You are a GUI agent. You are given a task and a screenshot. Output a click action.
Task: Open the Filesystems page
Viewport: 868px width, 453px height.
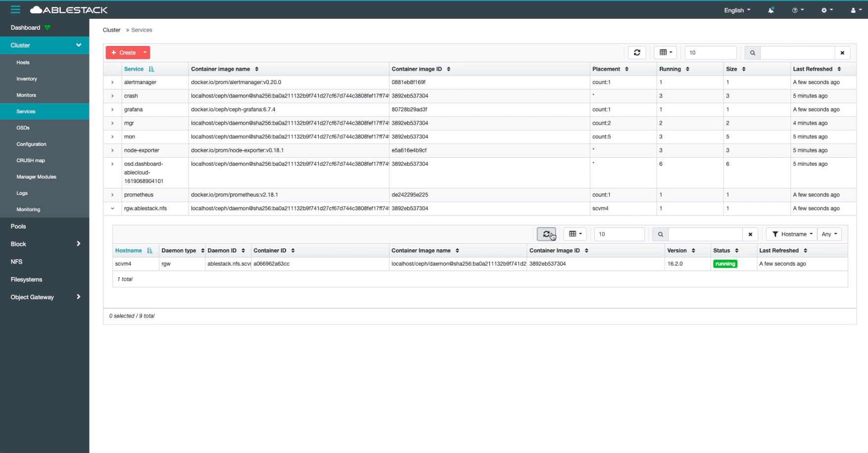[26, 279]
